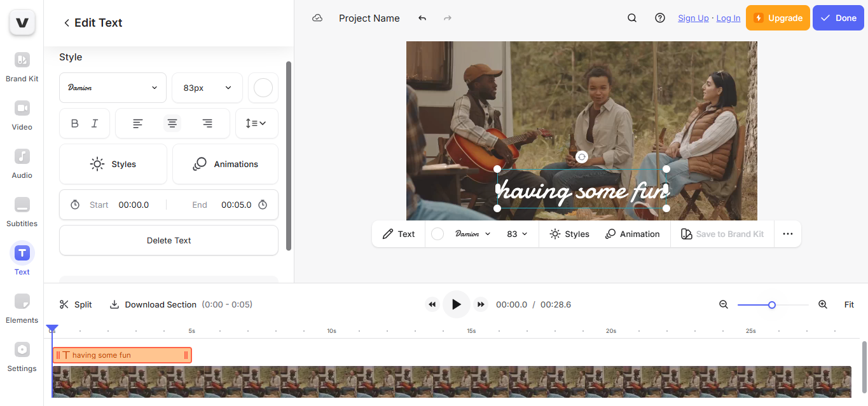868x406 pixels.
Task: Redo the last action
Action: click(448, 18)
